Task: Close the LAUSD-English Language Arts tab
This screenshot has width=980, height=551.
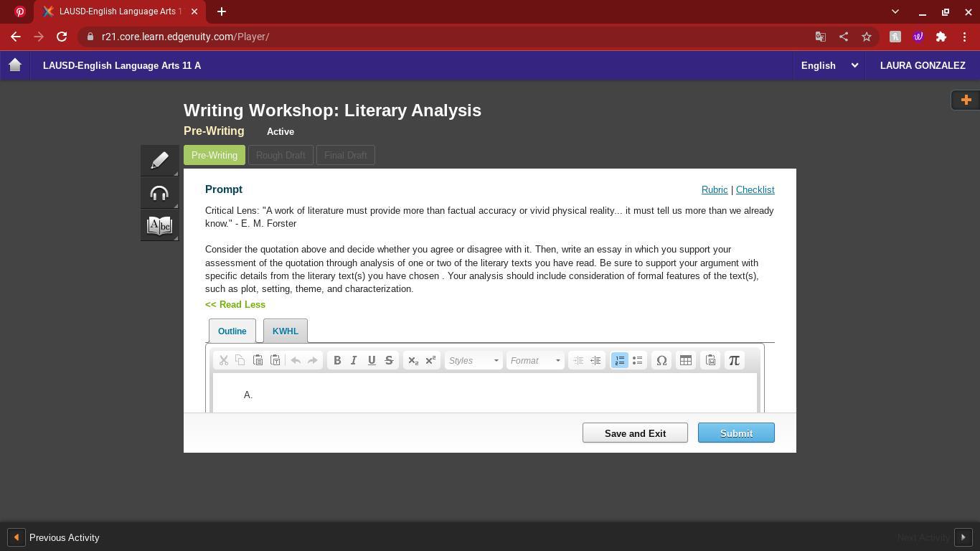Action: click(x=194, y=11)
